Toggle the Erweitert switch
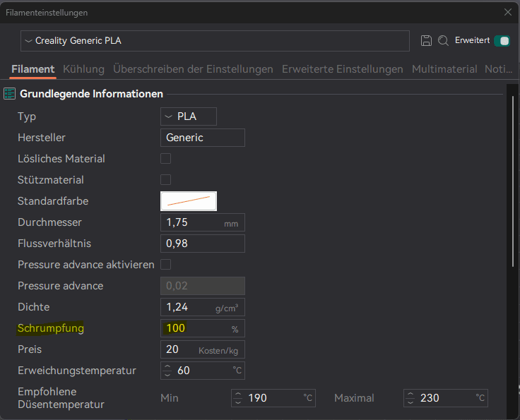 502,41
